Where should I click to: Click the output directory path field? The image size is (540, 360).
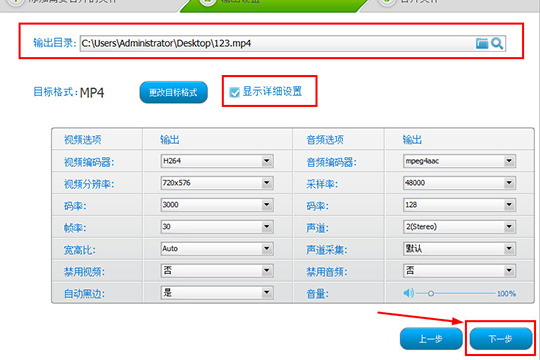277,43
